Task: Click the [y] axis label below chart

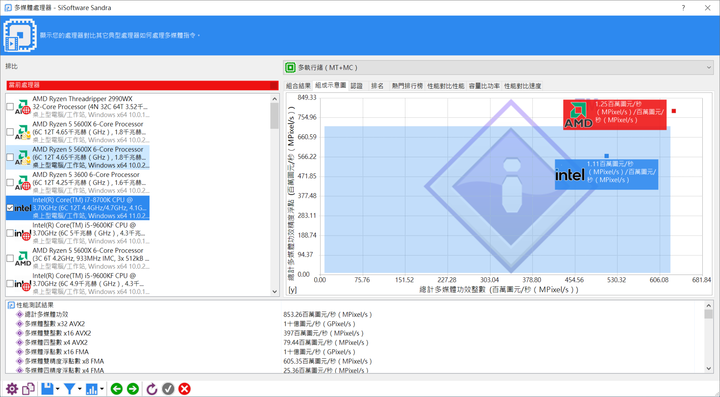Action: 292,290
